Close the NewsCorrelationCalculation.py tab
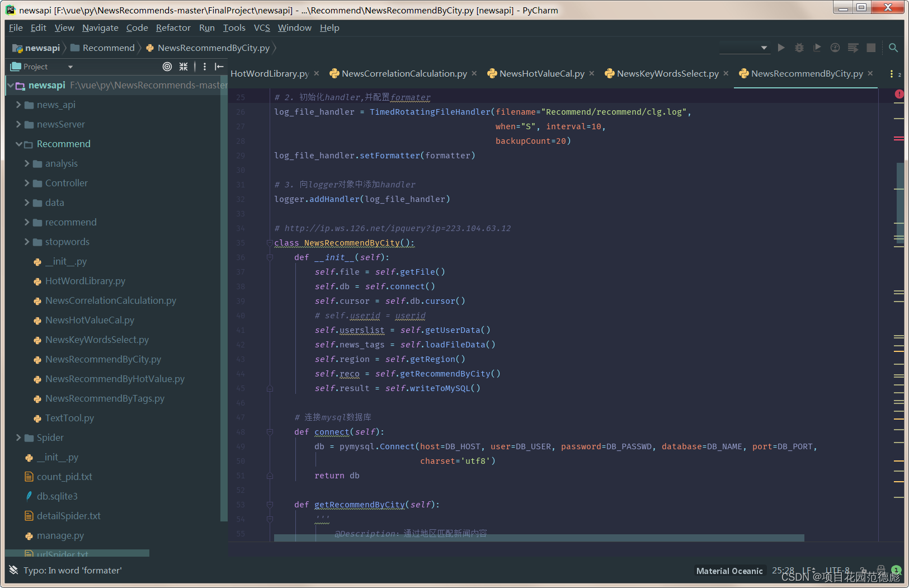 pos(474,73)
